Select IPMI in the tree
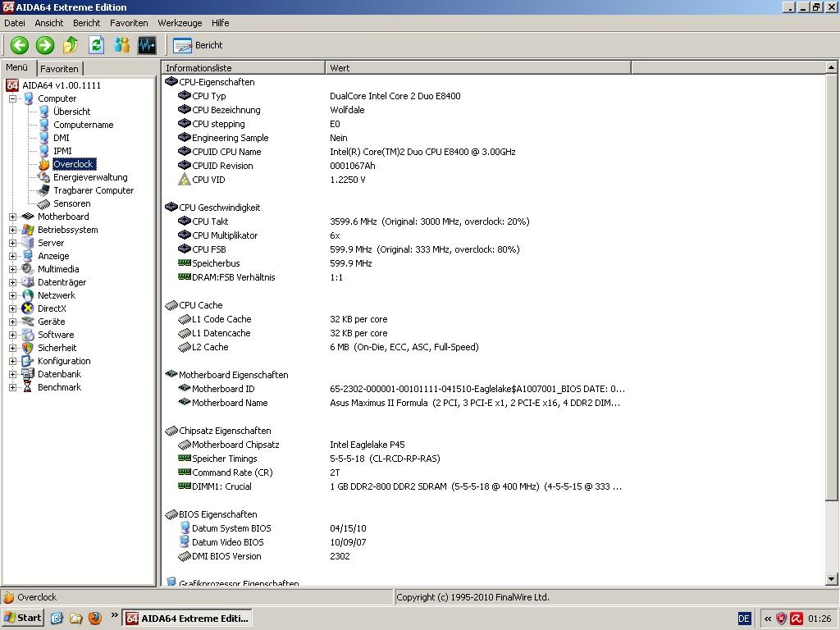Screen dimensions: 840x630 [x=62, y=151]
